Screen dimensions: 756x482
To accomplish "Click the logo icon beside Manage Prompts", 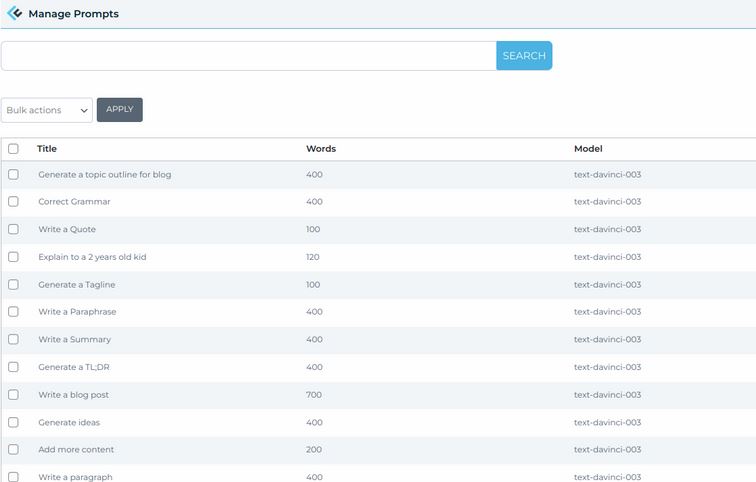I will coord(14,14).
